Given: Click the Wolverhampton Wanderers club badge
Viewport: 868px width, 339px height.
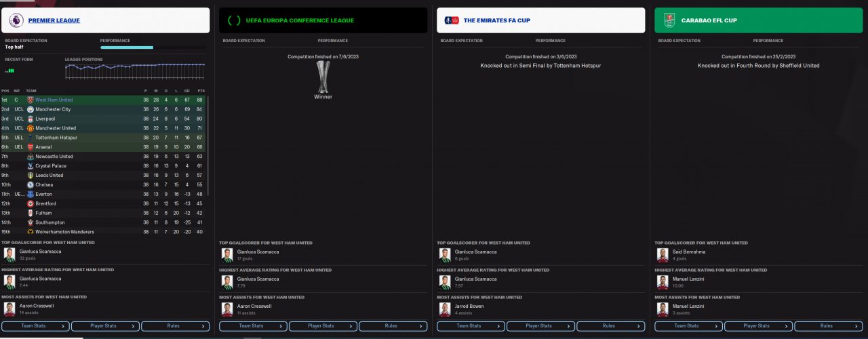Looking at the screenshot, I should (30, 232).
